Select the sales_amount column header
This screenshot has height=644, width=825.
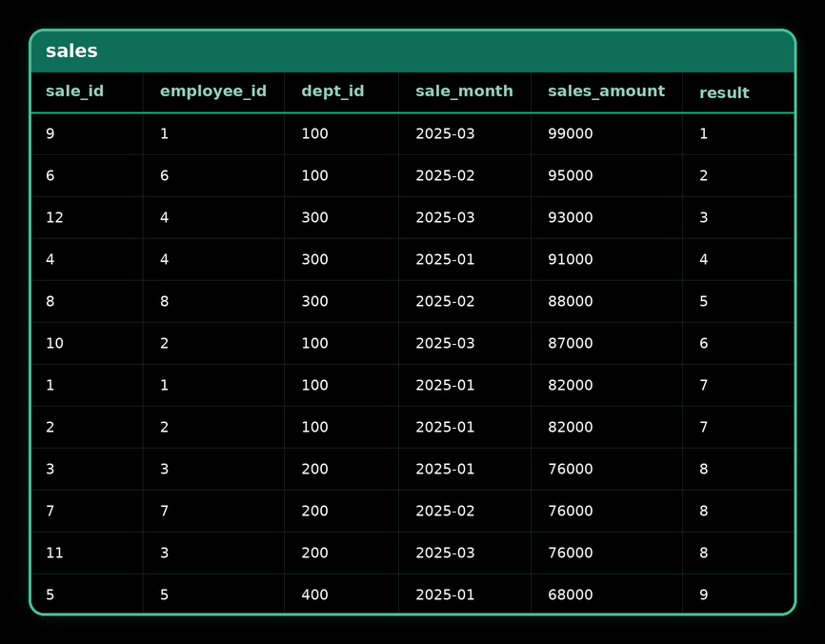tap(606, 91)
